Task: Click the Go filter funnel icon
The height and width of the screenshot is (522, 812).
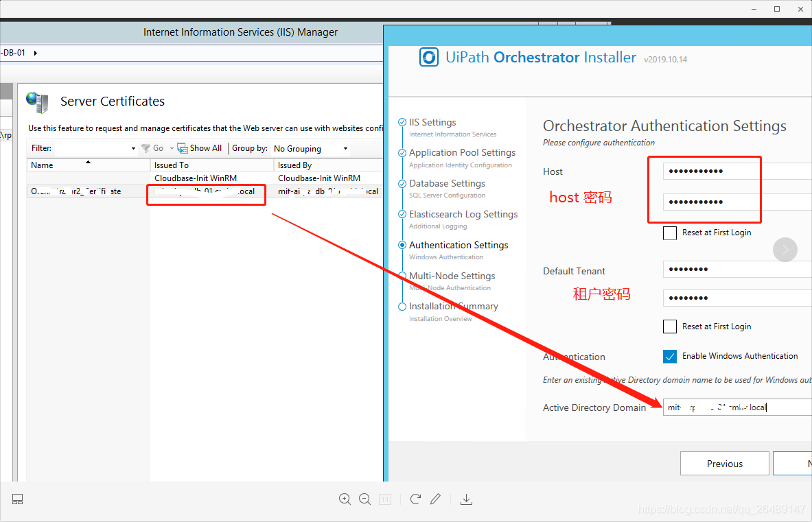Action: (x=146, y=148)
